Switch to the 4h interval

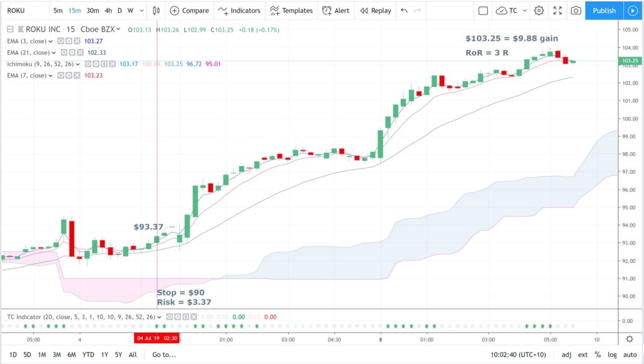click(108, 11)
